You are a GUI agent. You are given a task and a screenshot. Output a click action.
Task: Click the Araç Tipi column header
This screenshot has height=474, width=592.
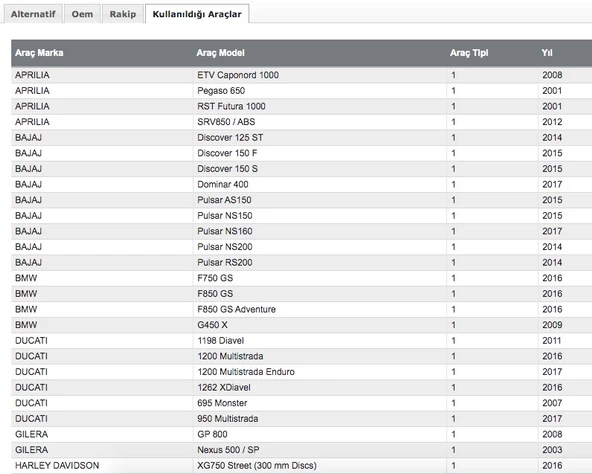(469, 53)
